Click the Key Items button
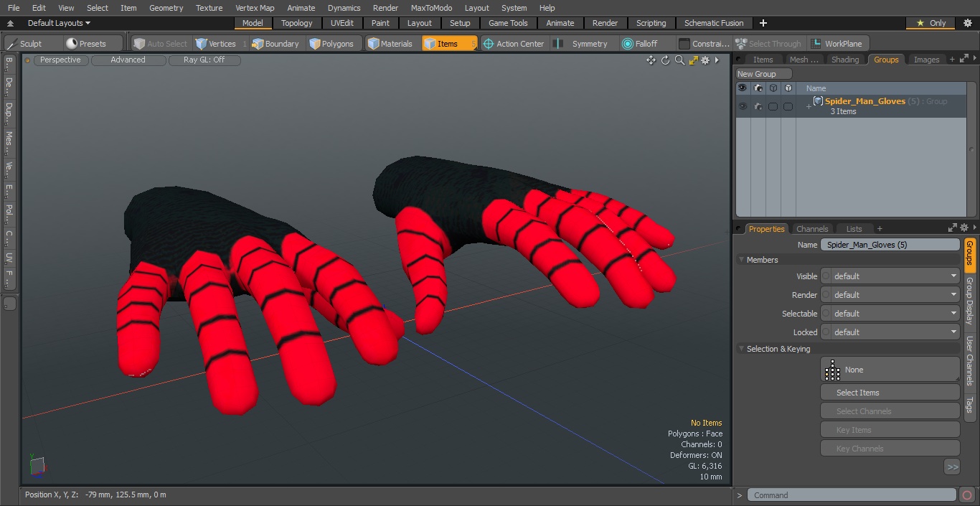Image resolution: width=980 pixels, height=506 pixels. tap(890, 430)
